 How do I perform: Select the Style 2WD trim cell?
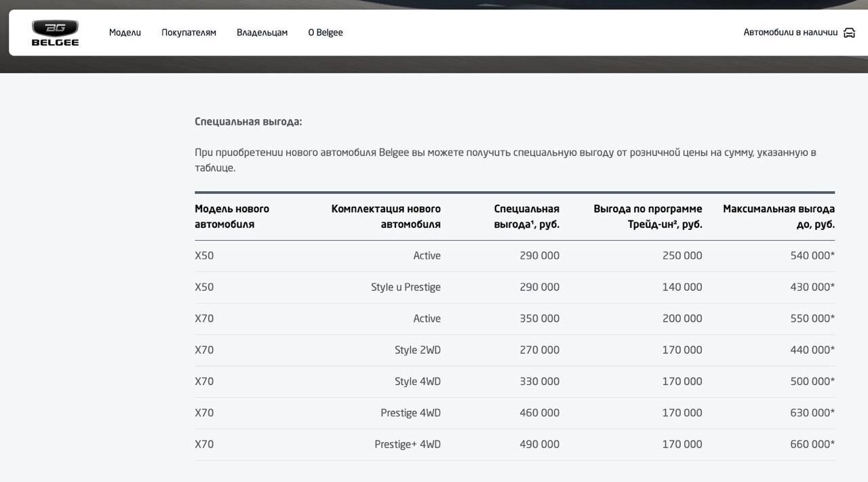[x=418, y=350]
